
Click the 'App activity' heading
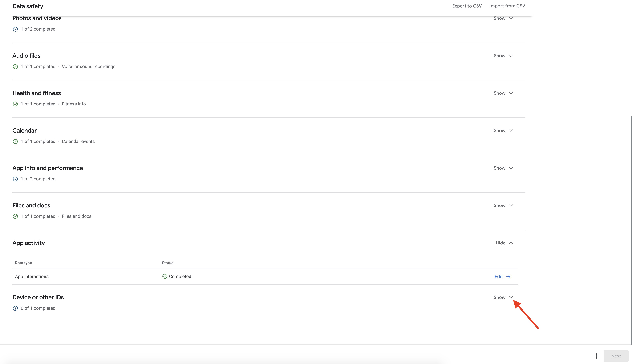pos(28,243)
